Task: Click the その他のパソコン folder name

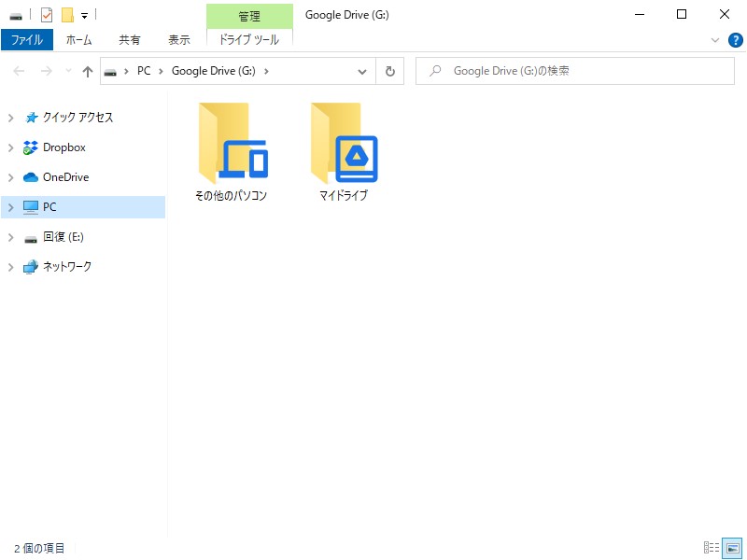Action: (x=231, y=195)
